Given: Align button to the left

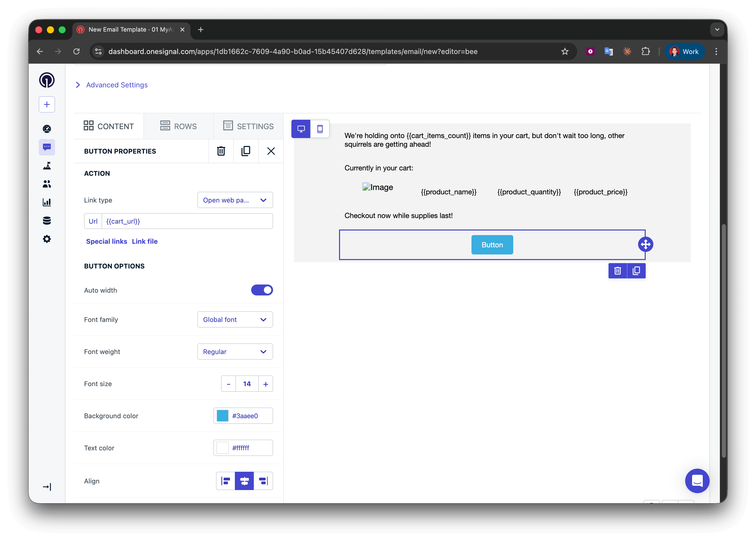Looking at the screenshot, I should [x=225, y=481].
